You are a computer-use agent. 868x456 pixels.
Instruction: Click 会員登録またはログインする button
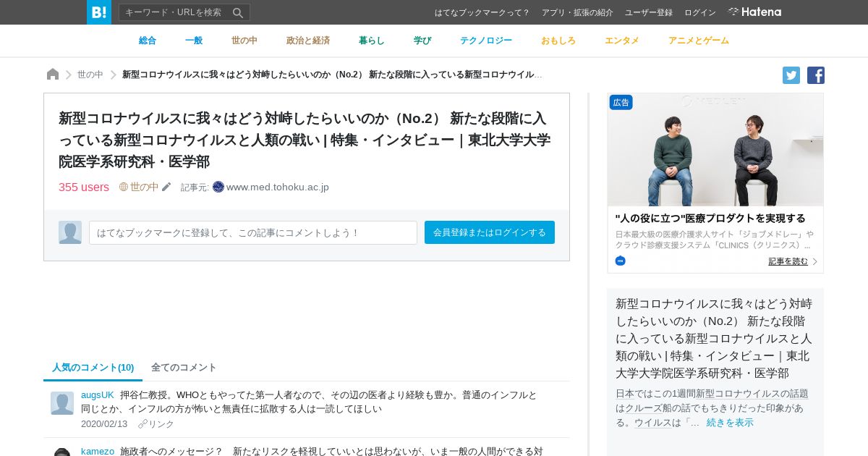pos(490,232)
